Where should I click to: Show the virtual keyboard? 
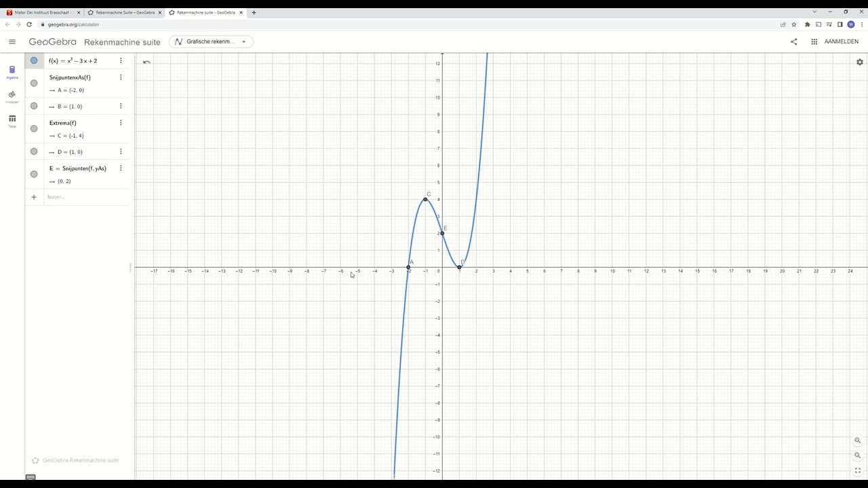click(x=31, y=477)
